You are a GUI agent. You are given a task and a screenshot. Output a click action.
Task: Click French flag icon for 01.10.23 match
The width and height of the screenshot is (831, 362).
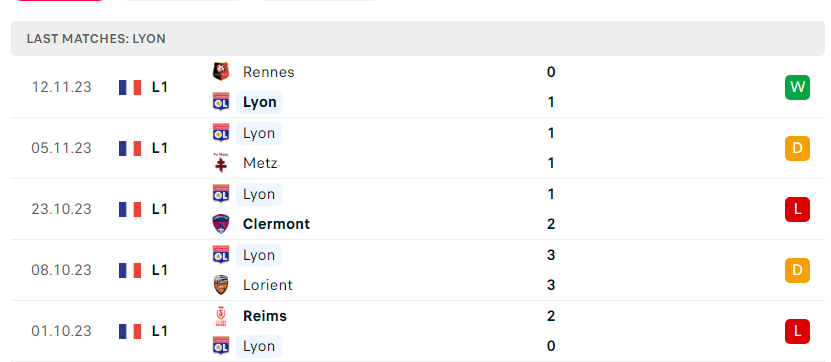tap(130, 331)
